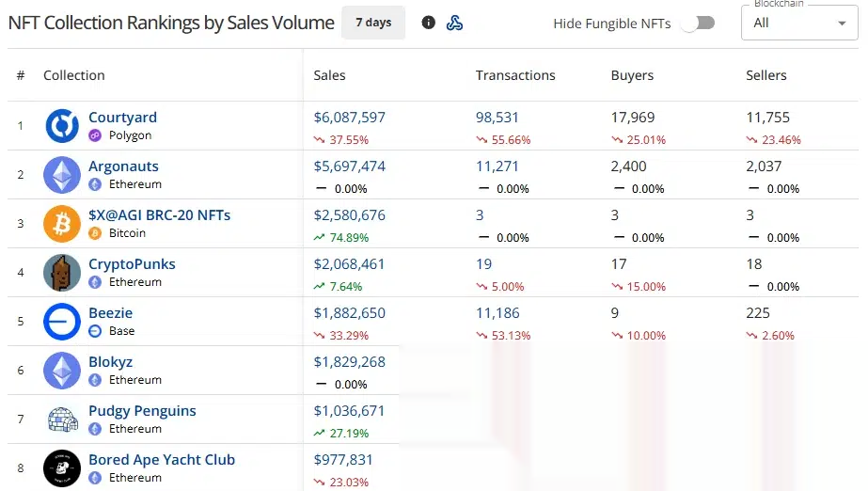The image size is (868, 491).
Task: Click the Pudgy Penguins igloo icon
Action: click(62, 419)
